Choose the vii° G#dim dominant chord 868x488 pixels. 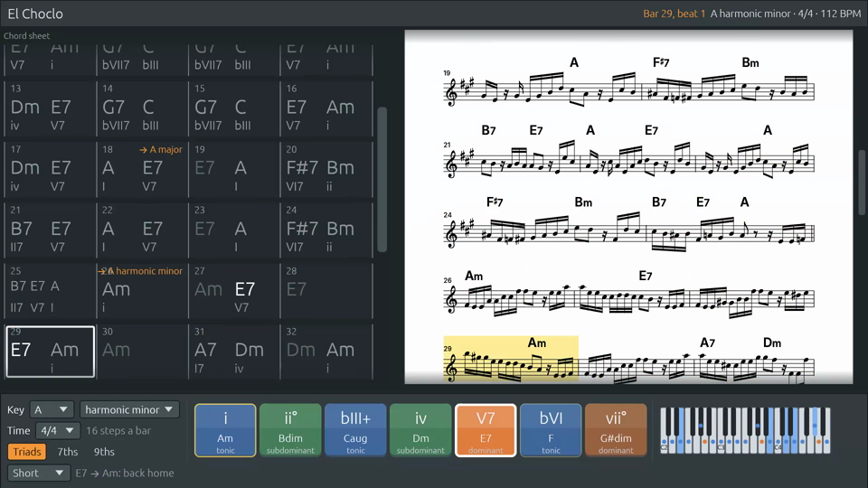pos(616,430)
